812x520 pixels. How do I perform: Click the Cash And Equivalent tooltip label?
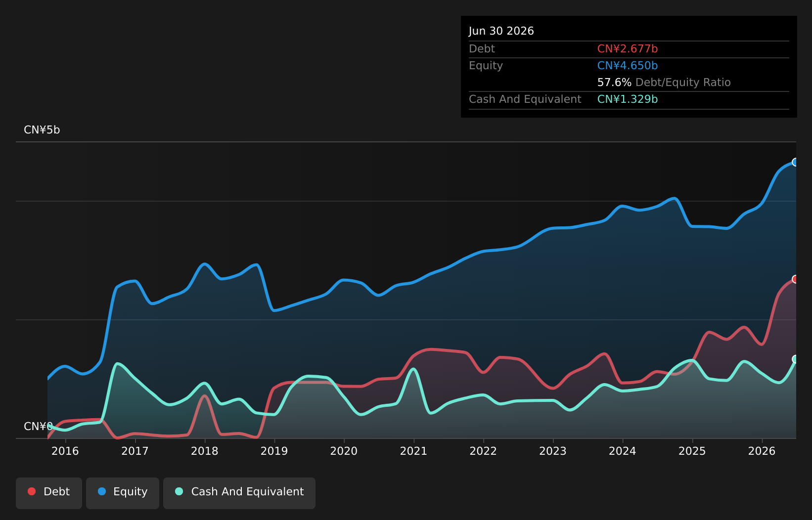[x=525, y=99]
